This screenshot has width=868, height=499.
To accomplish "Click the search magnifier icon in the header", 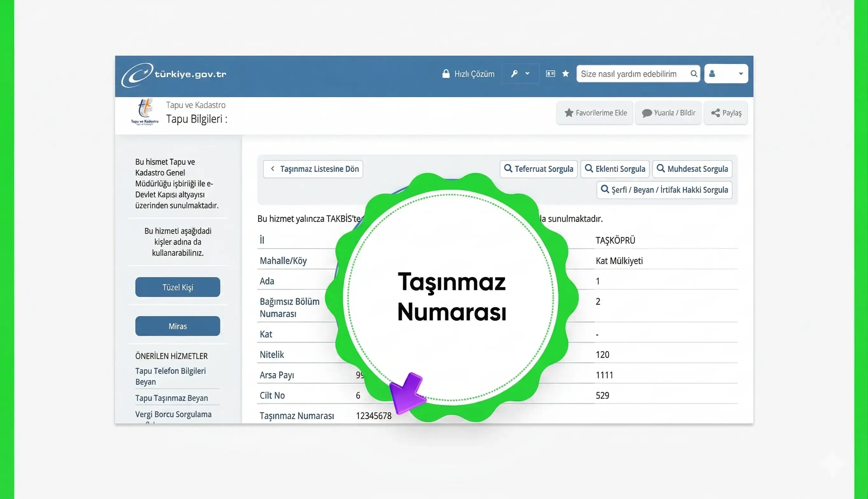I will pyautogui.click(x=694, y=74).
